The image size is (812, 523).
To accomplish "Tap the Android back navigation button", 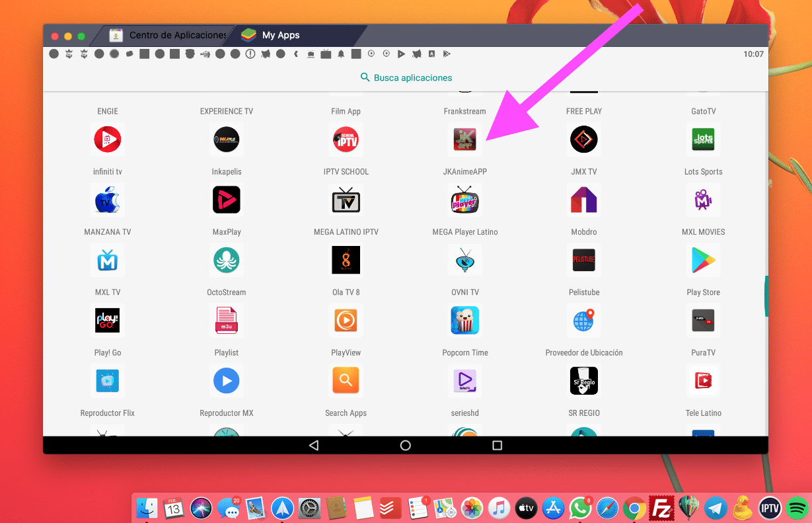I will (314, 446).
